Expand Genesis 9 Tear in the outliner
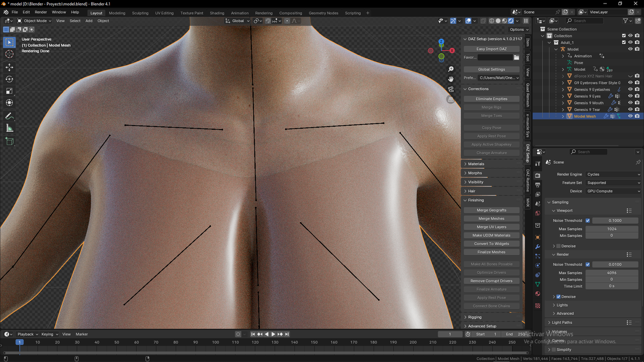 [x=563, y=110]
